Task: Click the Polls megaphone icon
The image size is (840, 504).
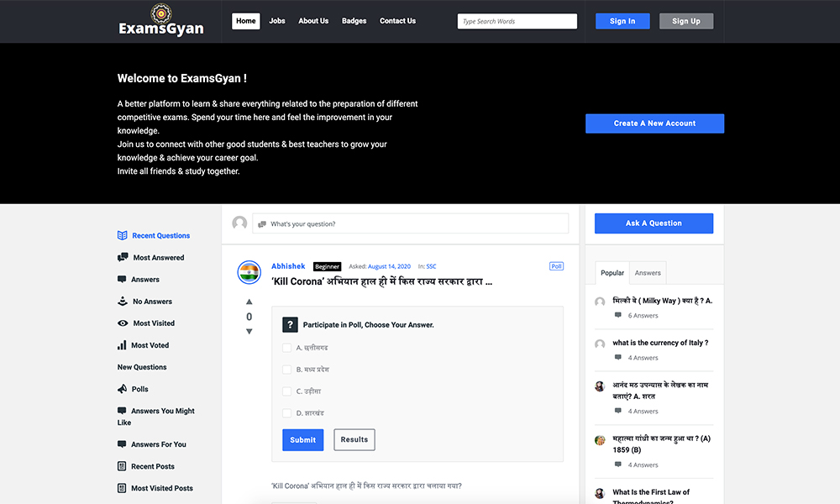Action: click(x=123, y=389)
